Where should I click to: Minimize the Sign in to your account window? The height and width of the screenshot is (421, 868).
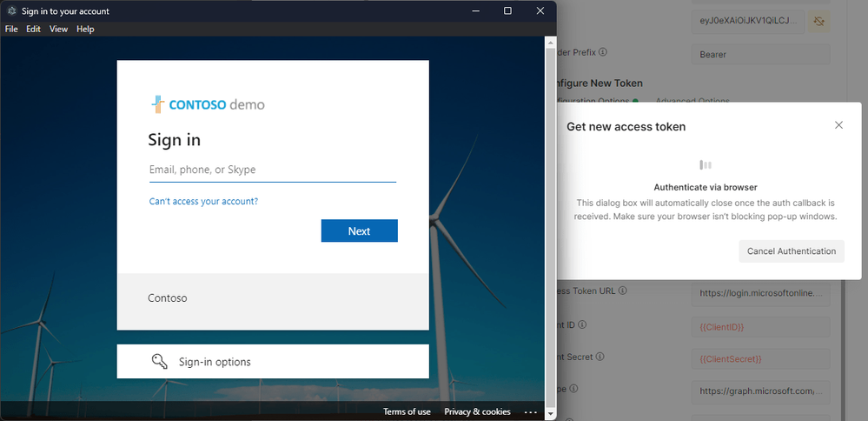(475, 10)
